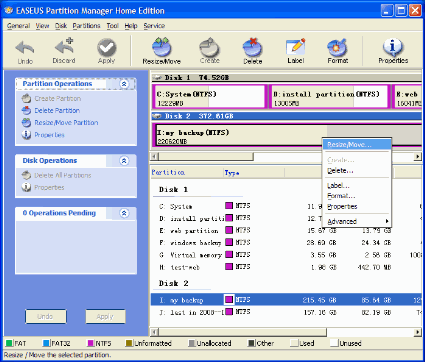This screenshot has width=425, height=362.
Task: Click the Undo toolbar icon
Action: (25, 48)
